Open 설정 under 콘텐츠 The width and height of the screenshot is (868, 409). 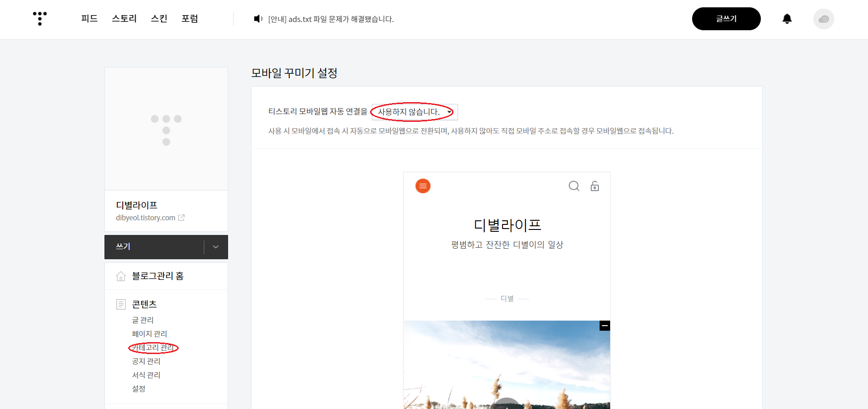coord(139,389)
